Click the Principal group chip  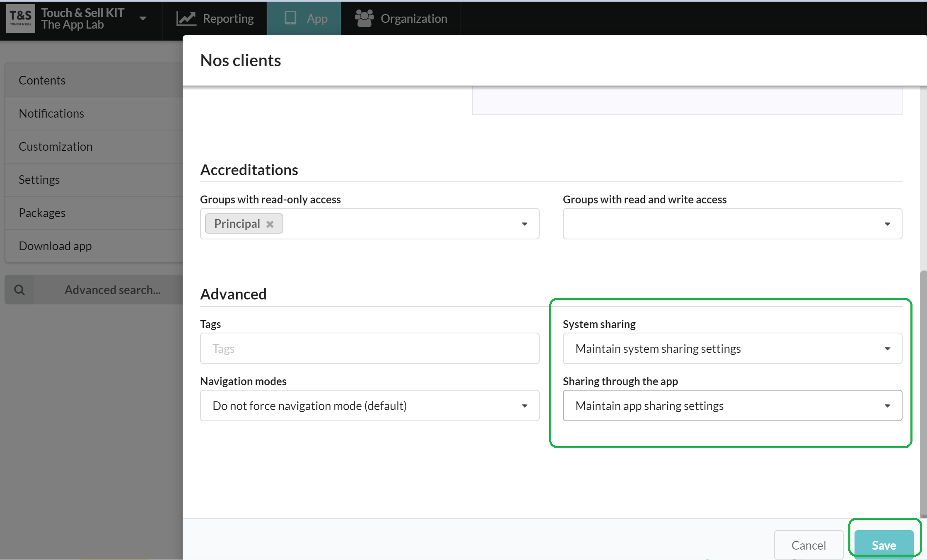[x=244, y=224]
